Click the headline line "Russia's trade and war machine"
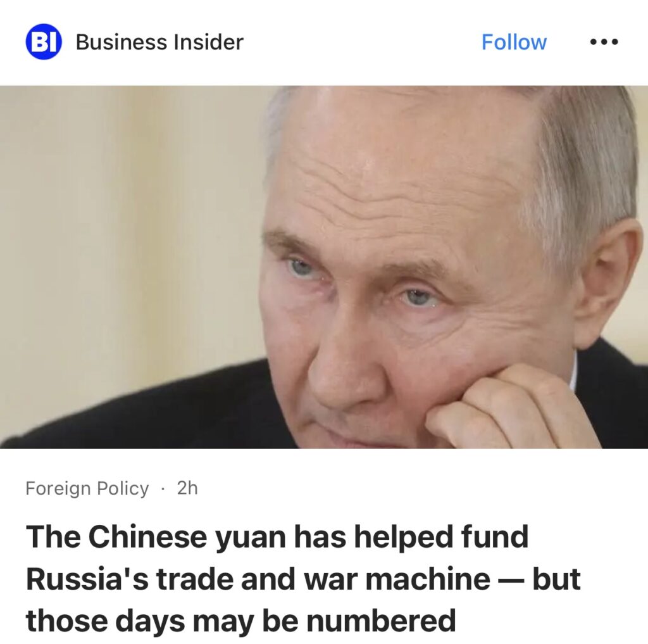This screenshot has height=644, width=648. click(258, 578)
